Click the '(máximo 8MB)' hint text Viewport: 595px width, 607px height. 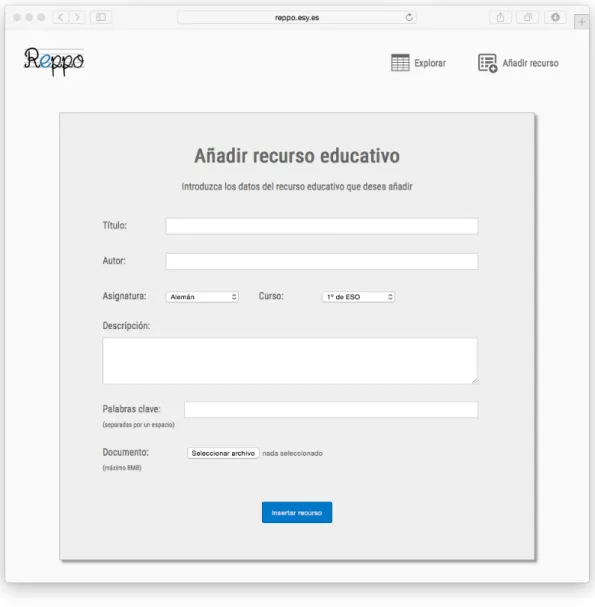tap(122, 468)
